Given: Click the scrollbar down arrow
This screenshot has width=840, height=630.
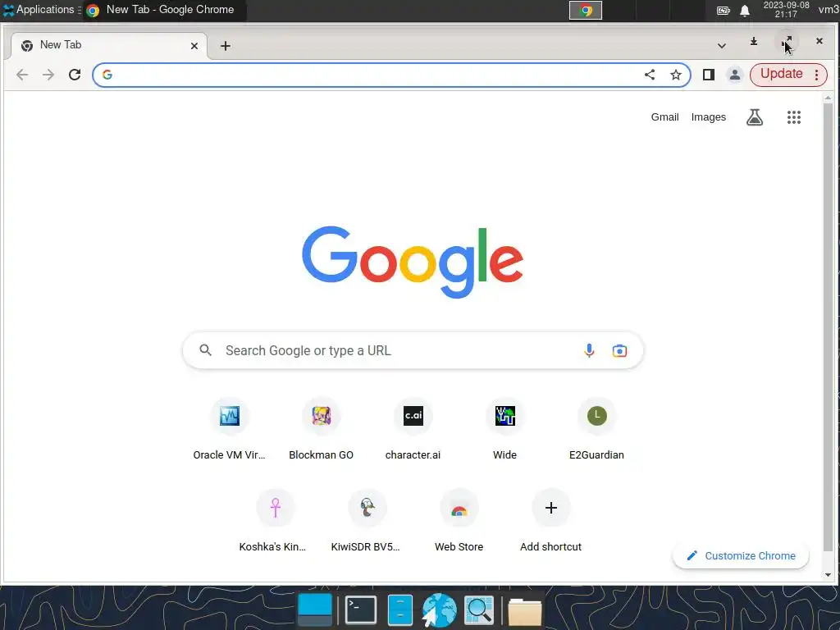Looking at the screenshot, I should [x=828, y=575].
